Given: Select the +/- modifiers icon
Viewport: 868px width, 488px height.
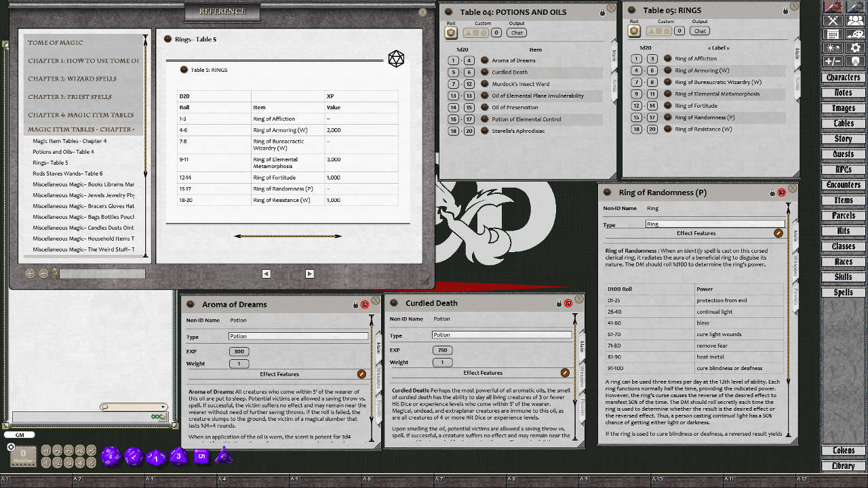Looking at the screenshot, I should 833,61.
